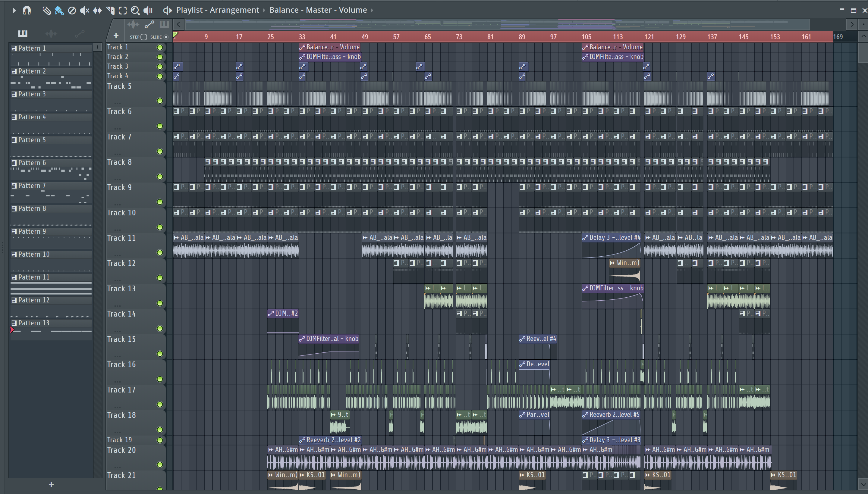This screenshot has width=868, height=494.
Task: Click the vertical scrollbar thumb
Action: (x=863, y=53)
